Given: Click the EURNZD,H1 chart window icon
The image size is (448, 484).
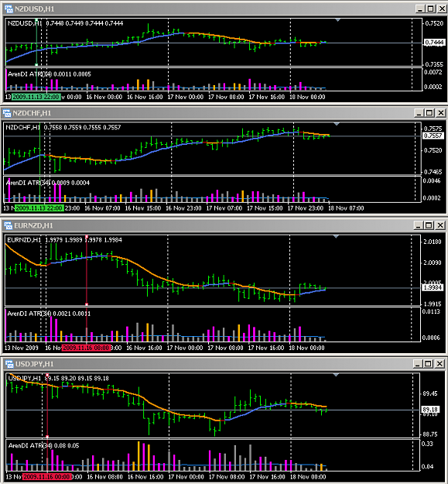Looking at the screenshot, I should [x=9, y=225].
